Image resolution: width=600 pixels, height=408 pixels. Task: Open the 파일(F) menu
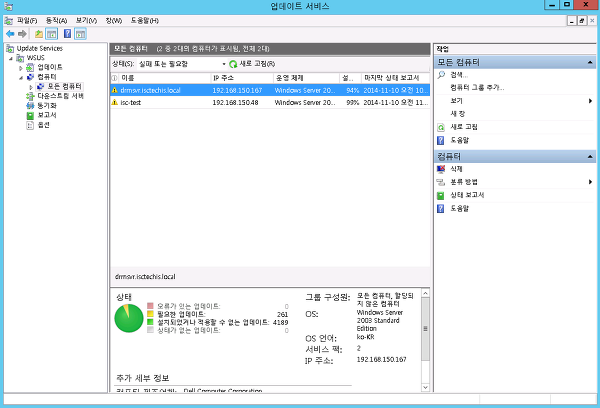pos(27,21)
